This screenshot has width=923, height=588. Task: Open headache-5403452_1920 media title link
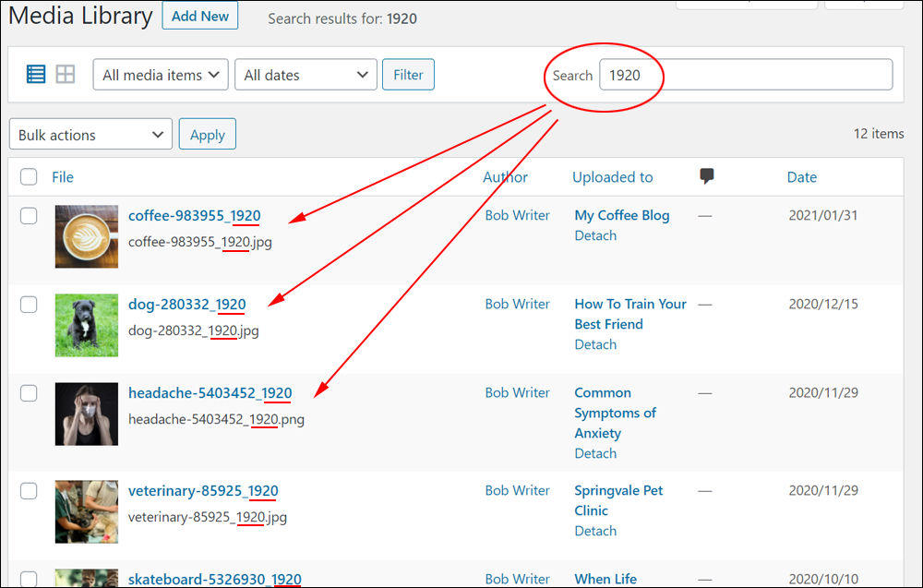[210, 392]
